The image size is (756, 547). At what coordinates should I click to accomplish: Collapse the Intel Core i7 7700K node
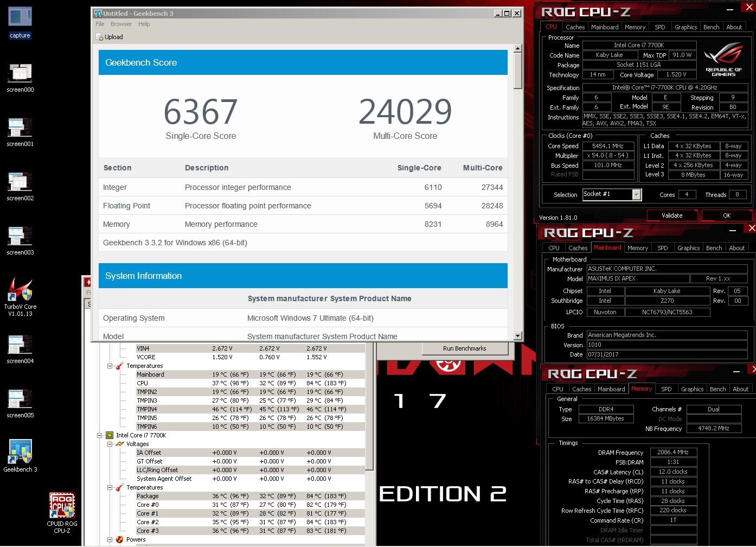pos(100,435)
